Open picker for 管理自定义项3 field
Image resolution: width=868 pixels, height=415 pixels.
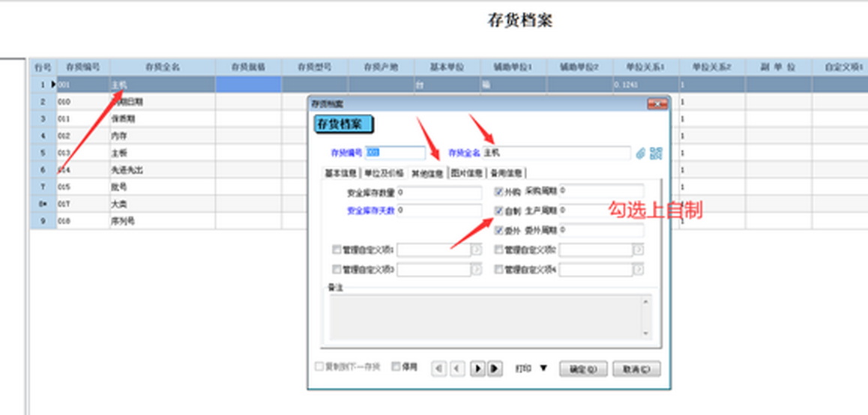(475, 270)
